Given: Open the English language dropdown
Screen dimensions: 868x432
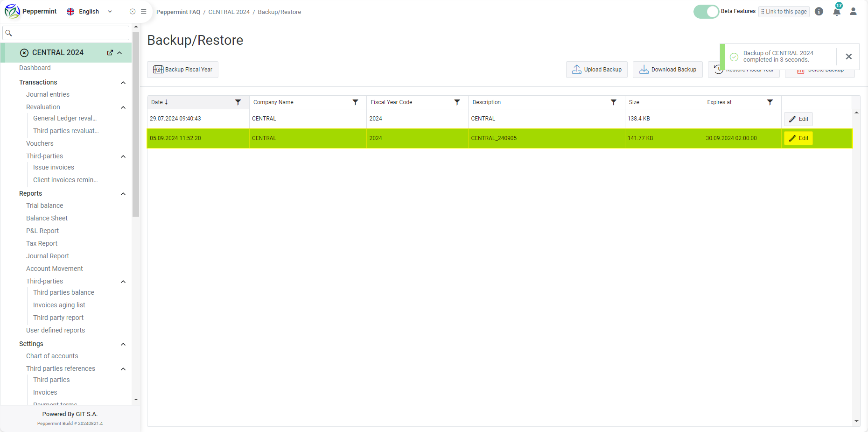Looking at the screenshot, I should (90, 12).
